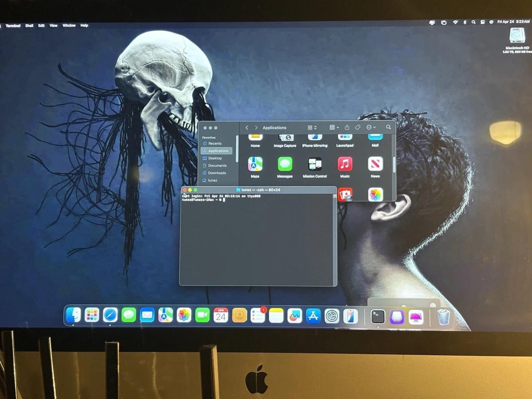Screen dimensions: 532x399
Task: Open the View menu
Action: coord(54,26)
